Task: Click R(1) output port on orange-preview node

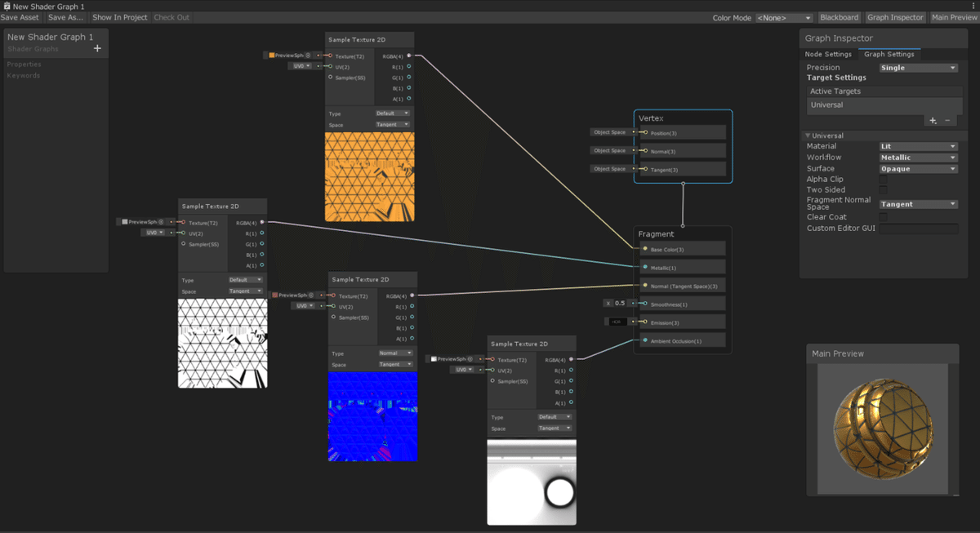Action: click(x=408, y=67)
